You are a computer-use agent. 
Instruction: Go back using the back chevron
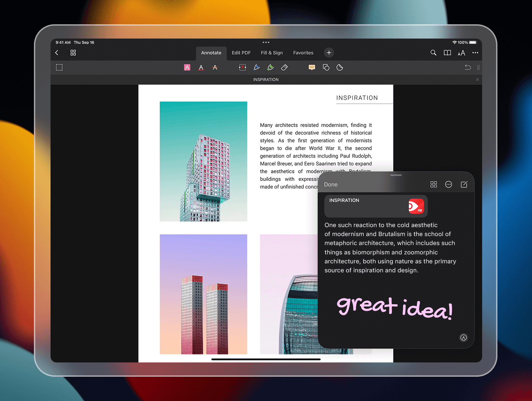[57, 53]
